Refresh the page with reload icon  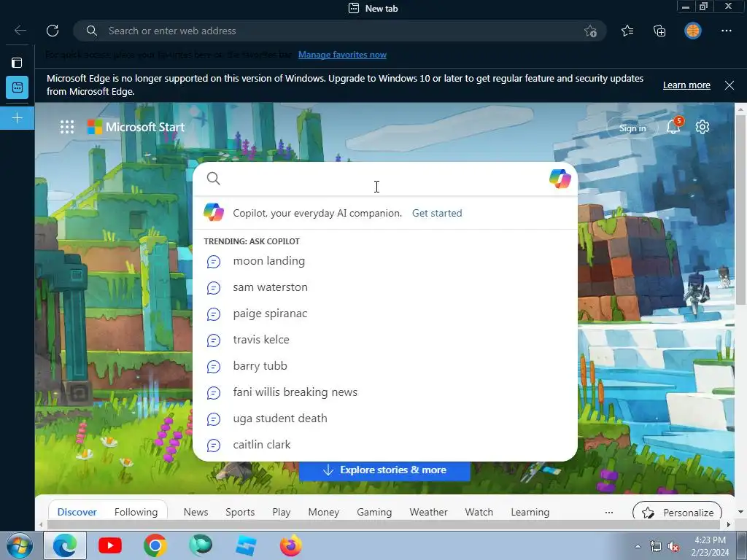pyautogui.click(x=53, y=31)
